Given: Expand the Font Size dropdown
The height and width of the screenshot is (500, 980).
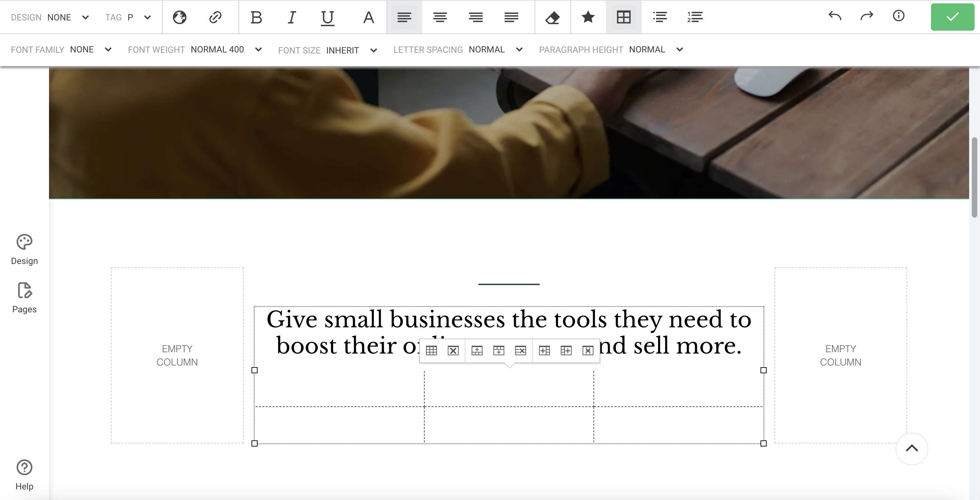Looking at the screenshot, I should [x=328, y=50].
